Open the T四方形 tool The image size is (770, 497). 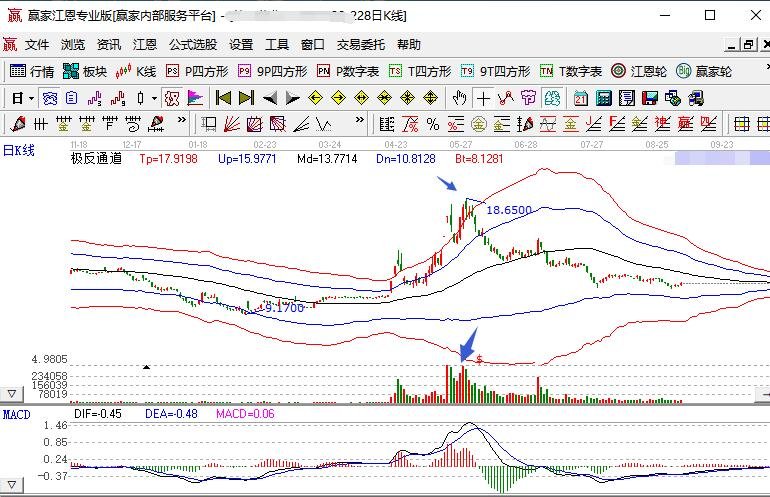pos(420,72)
